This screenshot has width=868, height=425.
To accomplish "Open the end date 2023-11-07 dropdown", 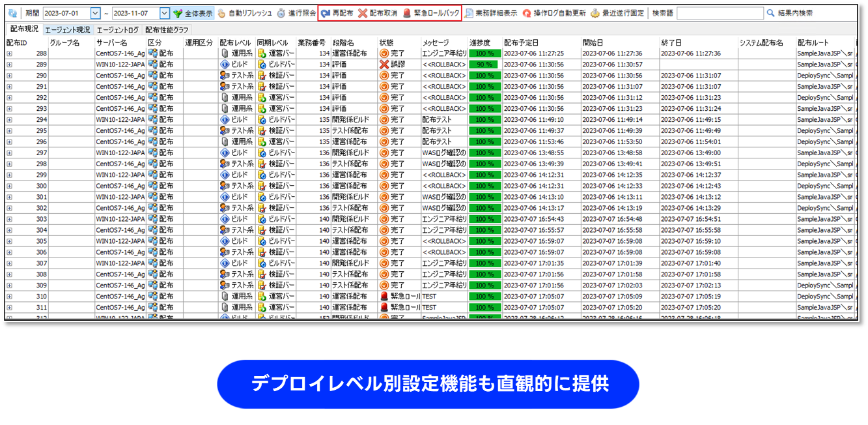I will point(165,13).
